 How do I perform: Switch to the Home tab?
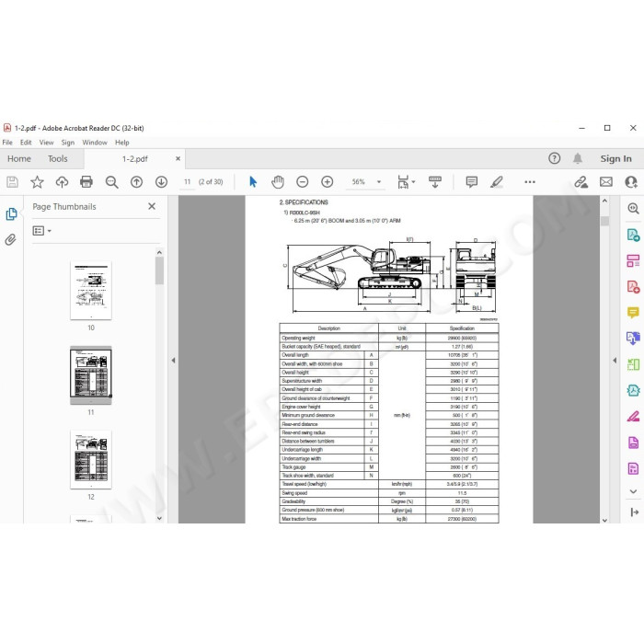pos(19,158)
